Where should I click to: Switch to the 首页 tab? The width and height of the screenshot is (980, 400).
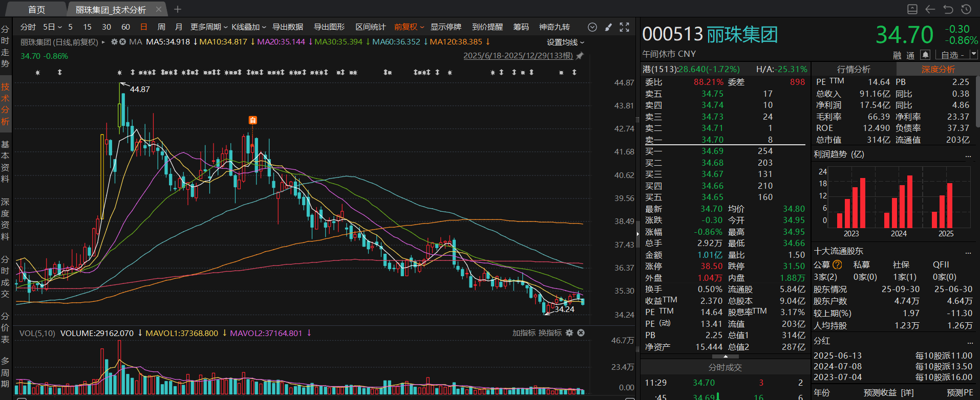pos(36,10)
